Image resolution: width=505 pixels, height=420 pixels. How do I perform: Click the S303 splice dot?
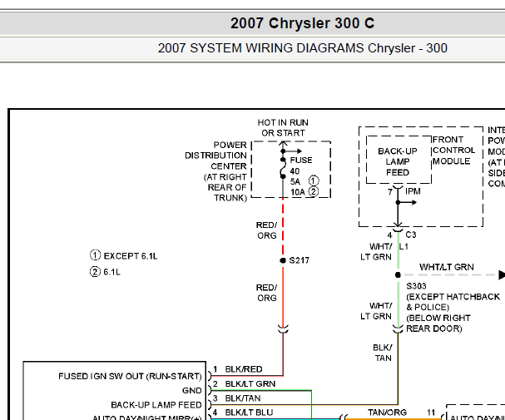point(398,274)
